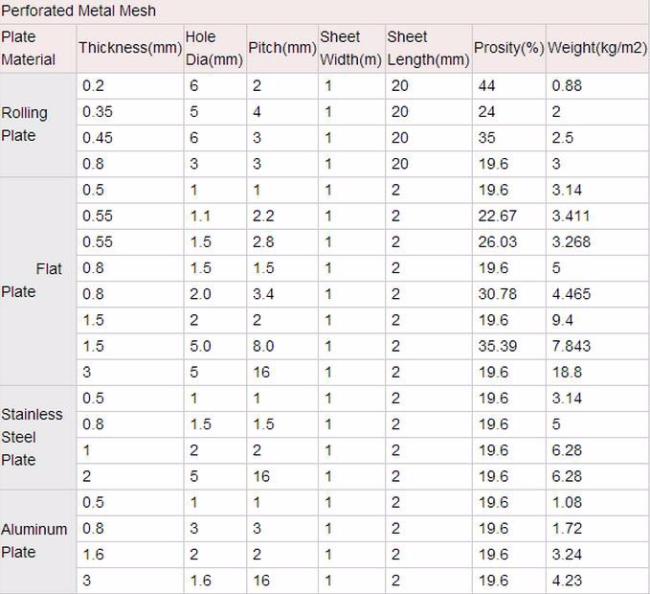Select the Plate Material column header
The height and width of the screenshot is (594, 650).
(29, 48)
